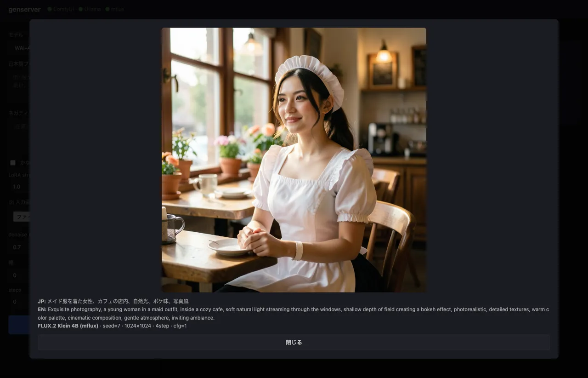Click the 'cfg=1' text in the caption

tap(180, 326)
